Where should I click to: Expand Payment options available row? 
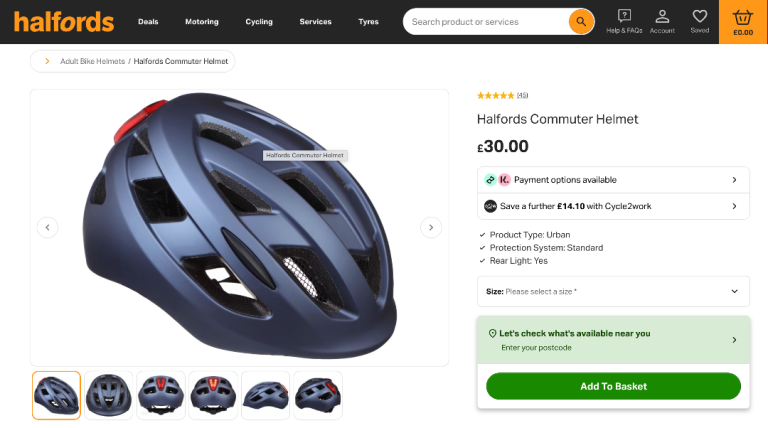[613, 180]
